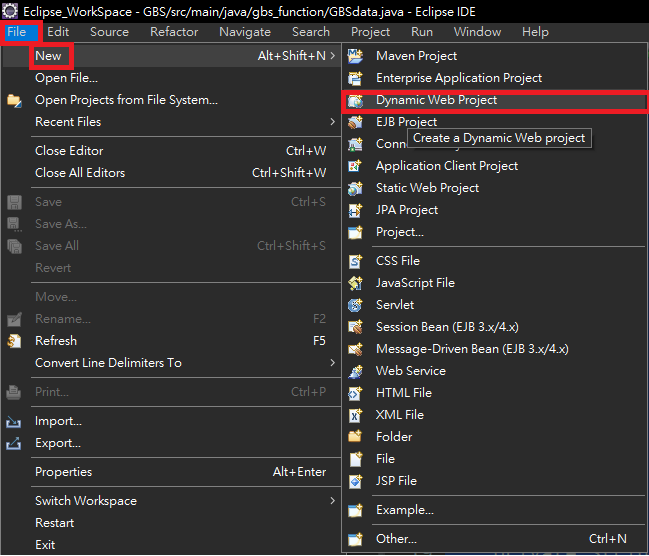
Task: Choose Close Editor
Action: tap(171, 151)
